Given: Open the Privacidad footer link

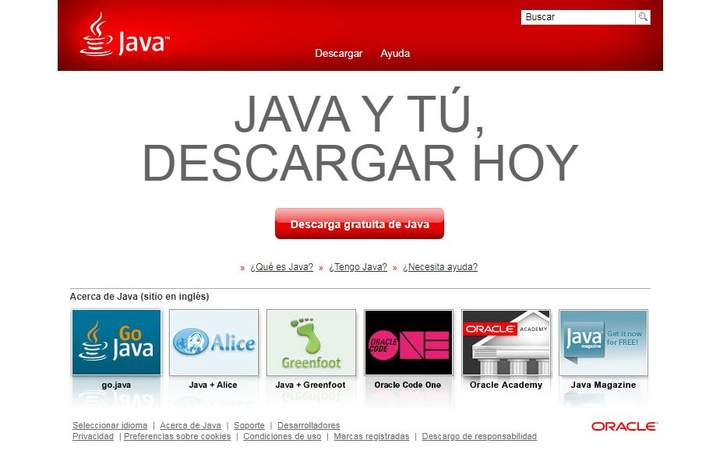Looking at the screenshot, I should 93,436.
